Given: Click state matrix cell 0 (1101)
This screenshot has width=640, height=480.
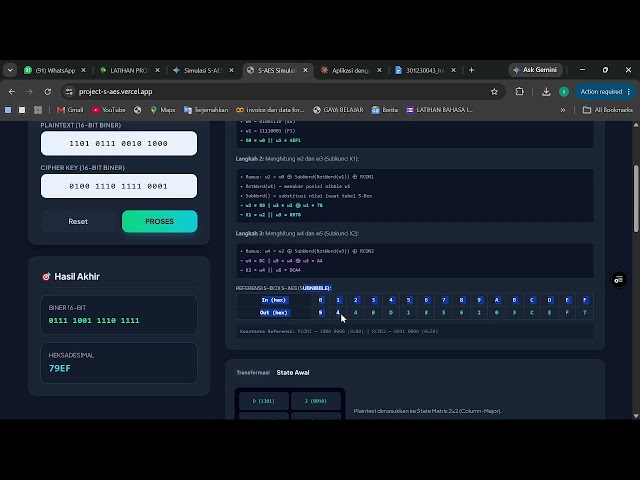Looking at the screenshot, I should 264,401.
